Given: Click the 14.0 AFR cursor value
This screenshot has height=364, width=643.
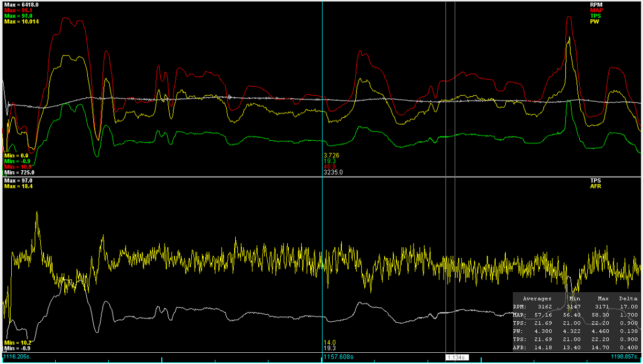Looking at the screenshot, I should pyautogui.click(x=329, y=342).
